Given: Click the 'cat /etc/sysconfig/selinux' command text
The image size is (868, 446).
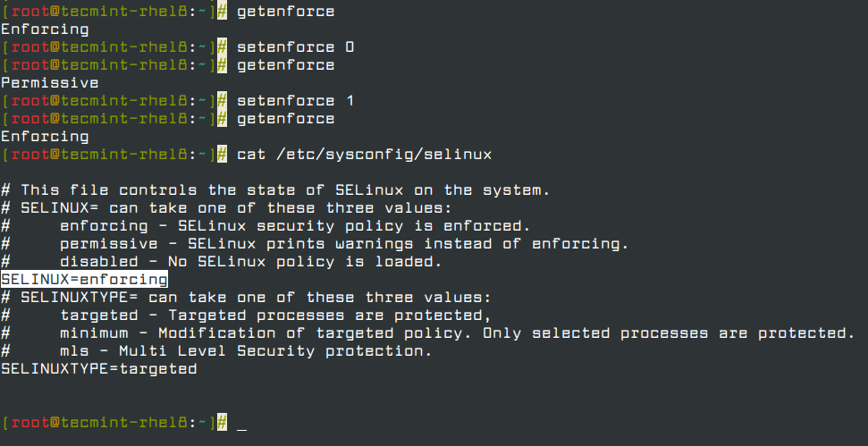Looking at the screenshot, I should click(364, 155).
